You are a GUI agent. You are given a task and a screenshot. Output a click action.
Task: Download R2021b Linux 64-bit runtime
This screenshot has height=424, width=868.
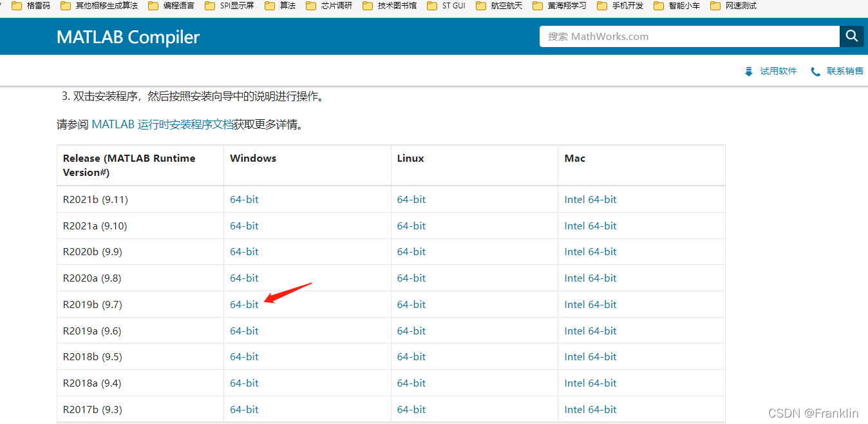(411, 200)
